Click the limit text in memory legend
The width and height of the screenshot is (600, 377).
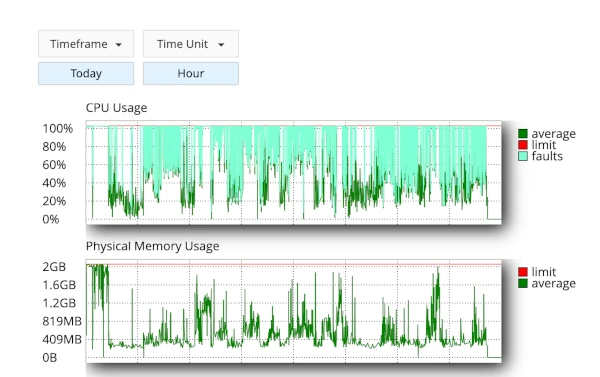[x=543, y=272]
